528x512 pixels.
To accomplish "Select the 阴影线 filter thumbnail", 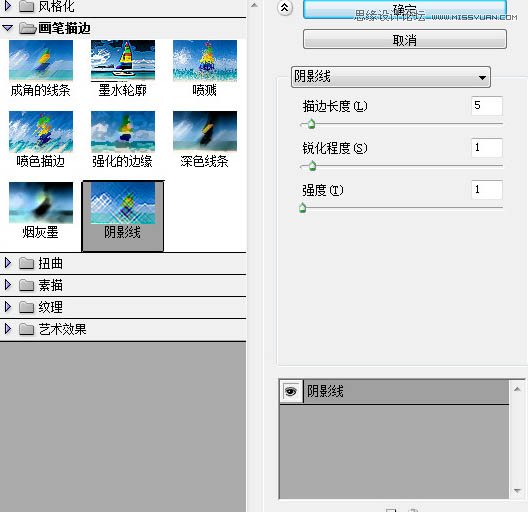I will click(x=123, y=203).
